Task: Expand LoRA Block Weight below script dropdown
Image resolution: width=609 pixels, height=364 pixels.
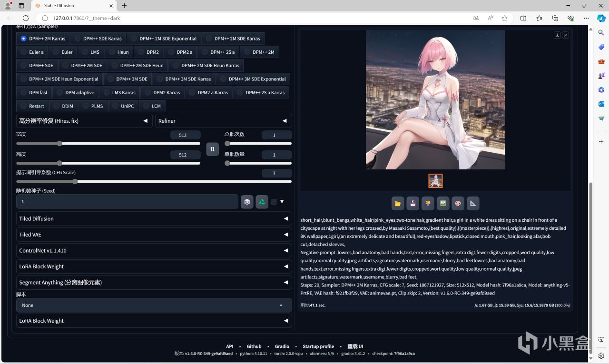Action: coord(154,321)
